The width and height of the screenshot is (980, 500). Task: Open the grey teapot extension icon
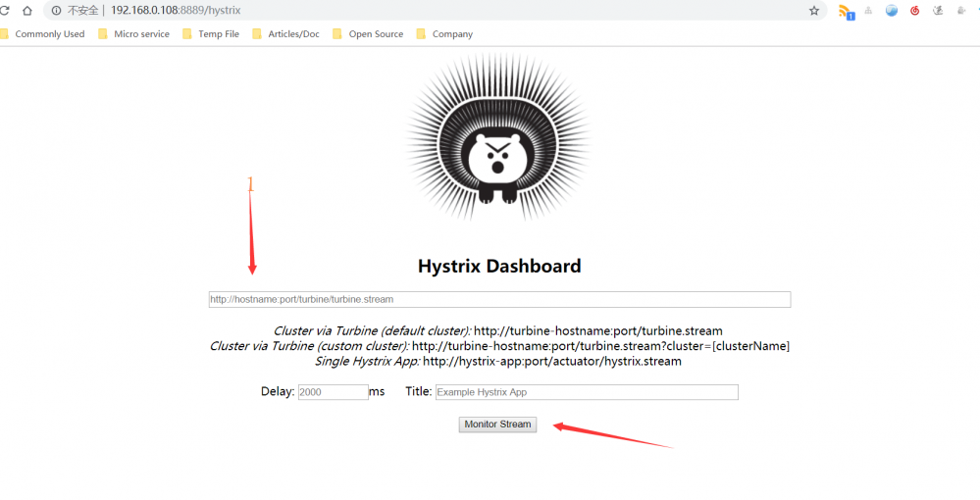960,11
